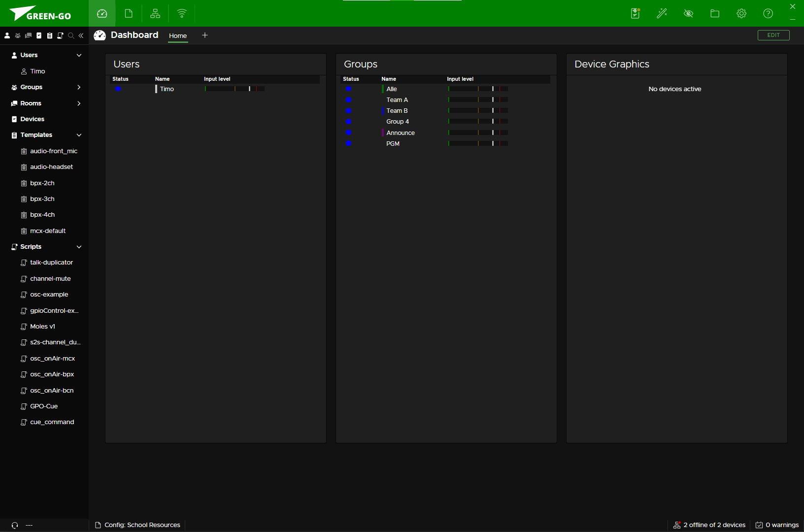Click the Timo user input level meter
804x532 pixels.
pyautogui.click(x=234, y=89)
